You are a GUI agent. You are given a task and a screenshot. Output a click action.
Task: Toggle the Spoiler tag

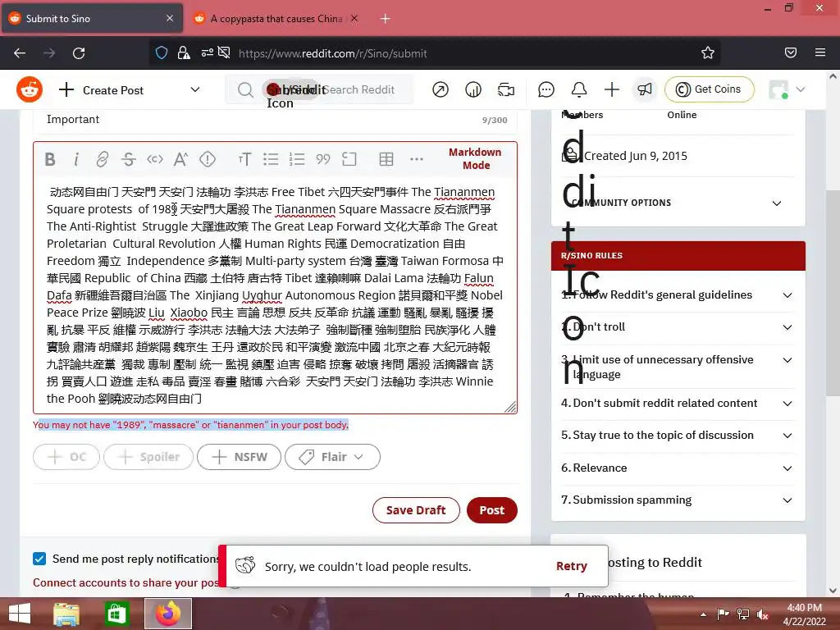coord(148,457)
